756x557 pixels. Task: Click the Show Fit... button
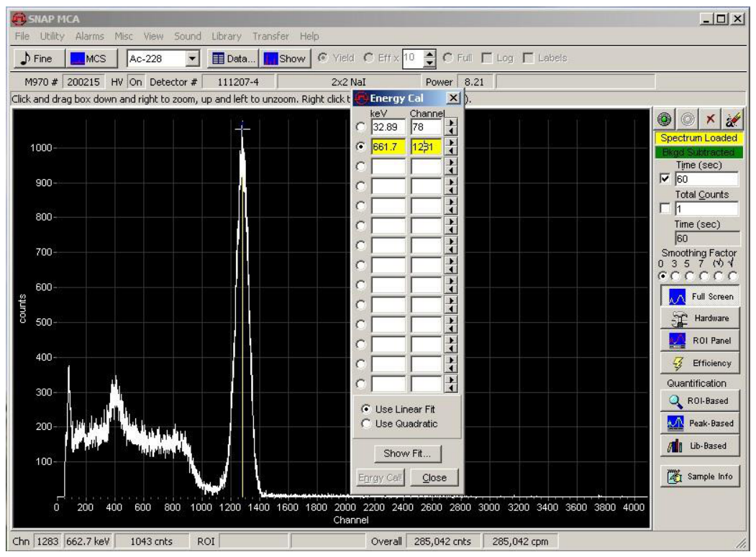pos(407,454)
